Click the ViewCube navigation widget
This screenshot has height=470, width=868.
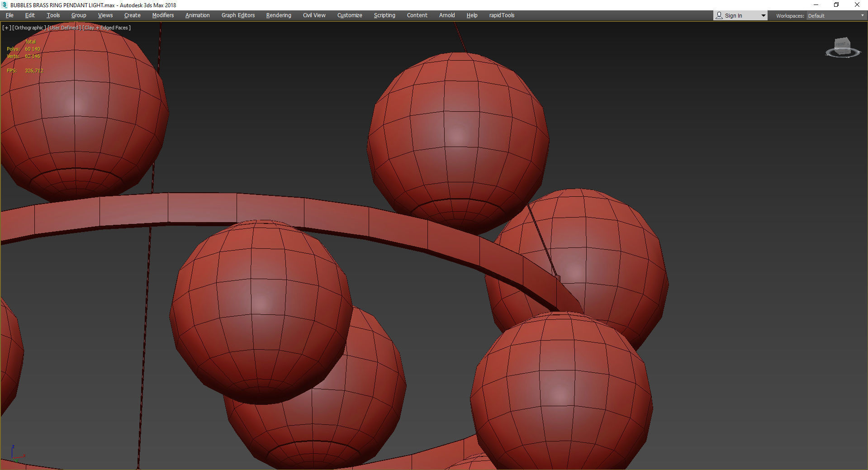coord(843,48)
